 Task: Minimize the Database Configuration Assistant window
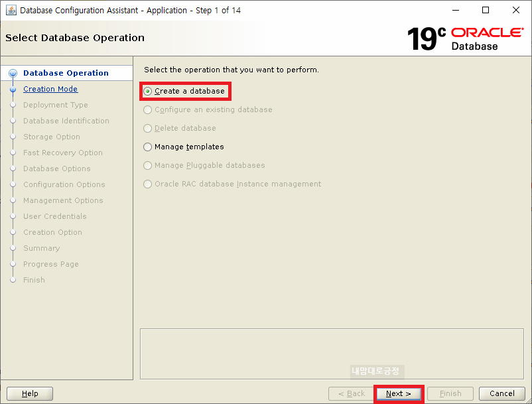456,10
